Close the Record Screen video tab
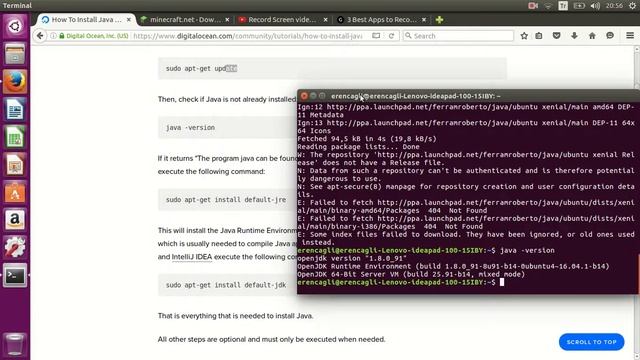 tap(325, 20)
